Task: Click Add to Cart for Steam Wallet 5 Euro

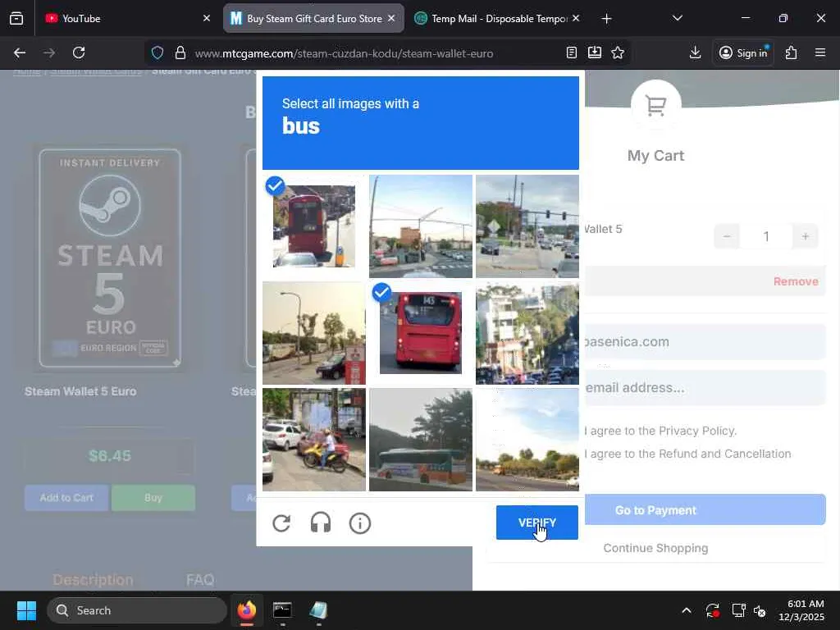Action: coord(66,498)
